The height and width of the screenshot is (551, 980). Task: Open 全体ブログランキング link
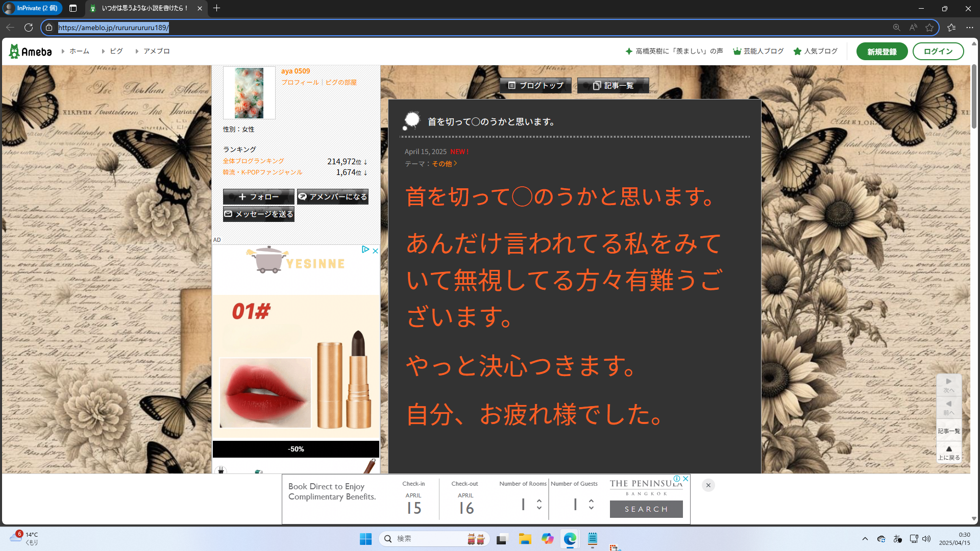pyautogui.click(x=253, y=161)
